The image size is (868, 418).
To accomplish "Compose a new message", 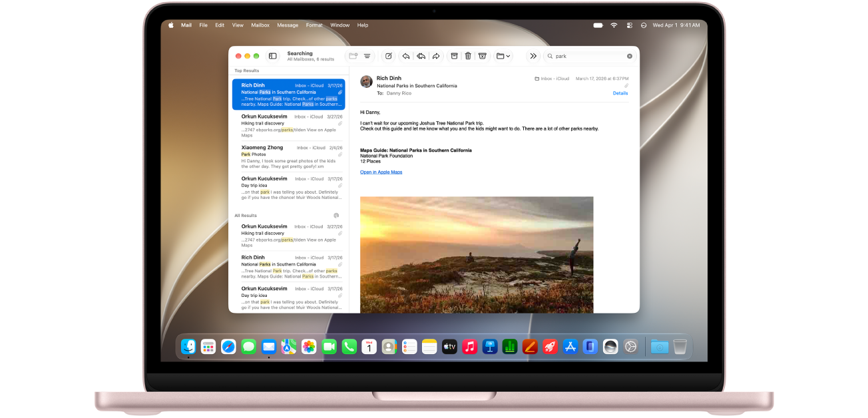I will [389, 56].
